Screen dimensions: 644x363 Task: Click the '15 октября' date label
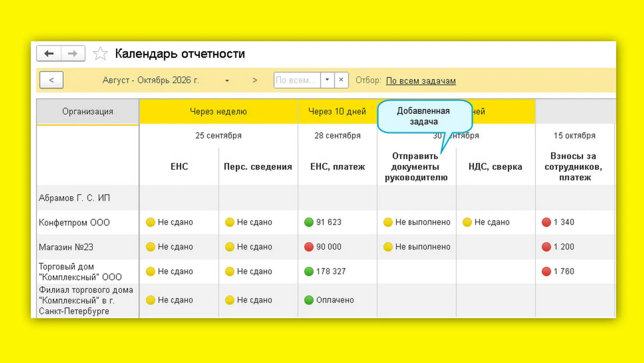pos(575,136)
